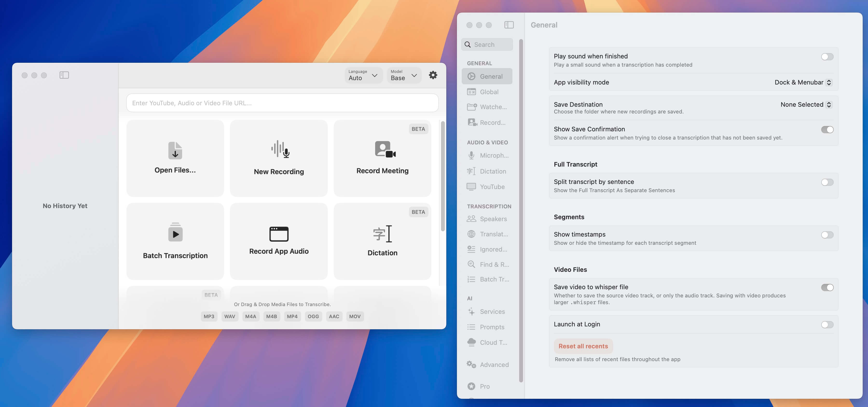This screenshot has width=868, height=407.
Task: Open the Save Destination selector
Action: [x=806, y=105]
